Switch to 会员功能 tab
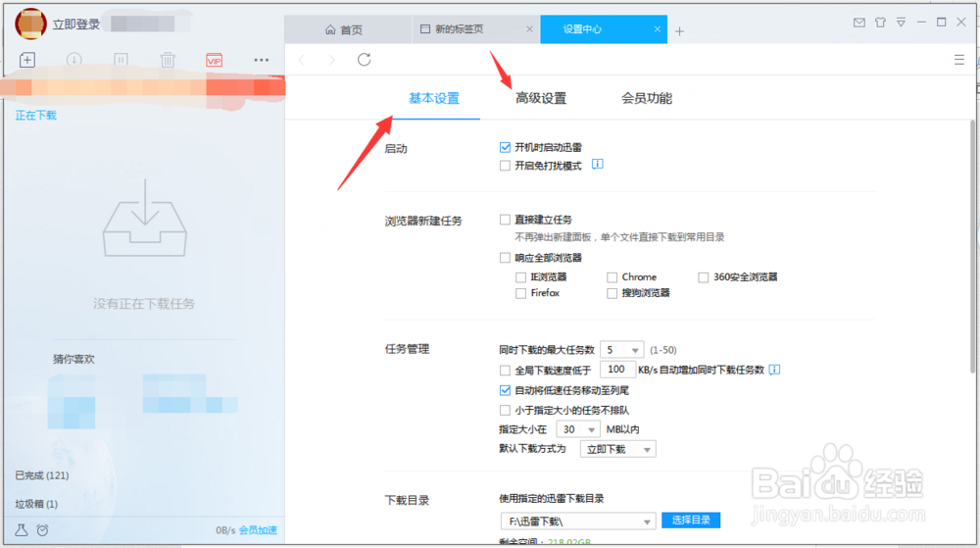The height and width of the screenshot is (548, 980). [646, 98]
